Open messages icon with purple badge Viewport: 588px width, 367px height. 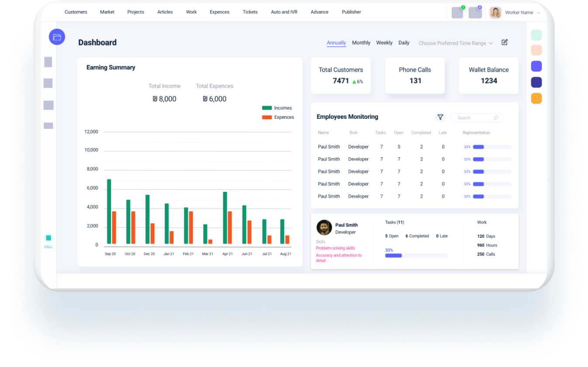[475, 13]
